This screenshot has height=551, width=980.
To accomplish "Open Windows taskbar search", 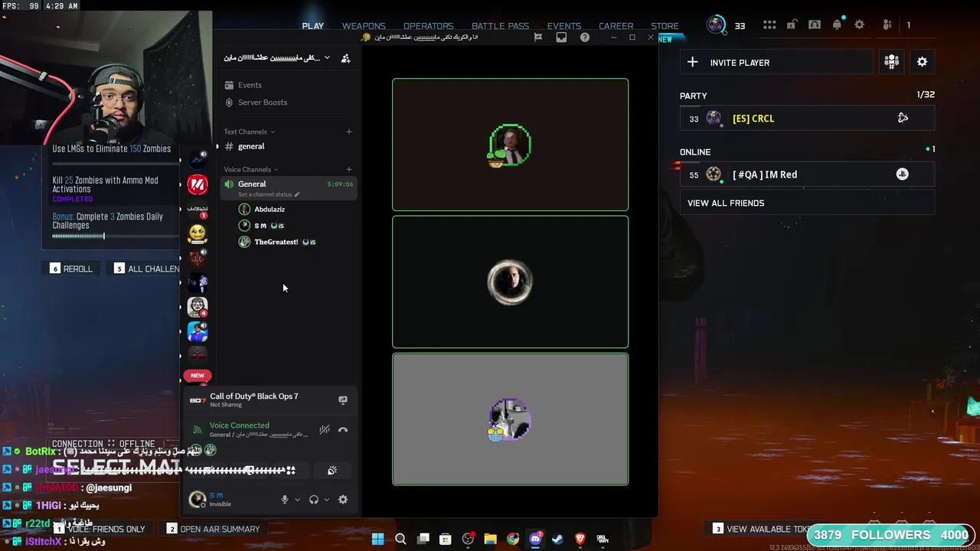I will click(x=400, y=539).
